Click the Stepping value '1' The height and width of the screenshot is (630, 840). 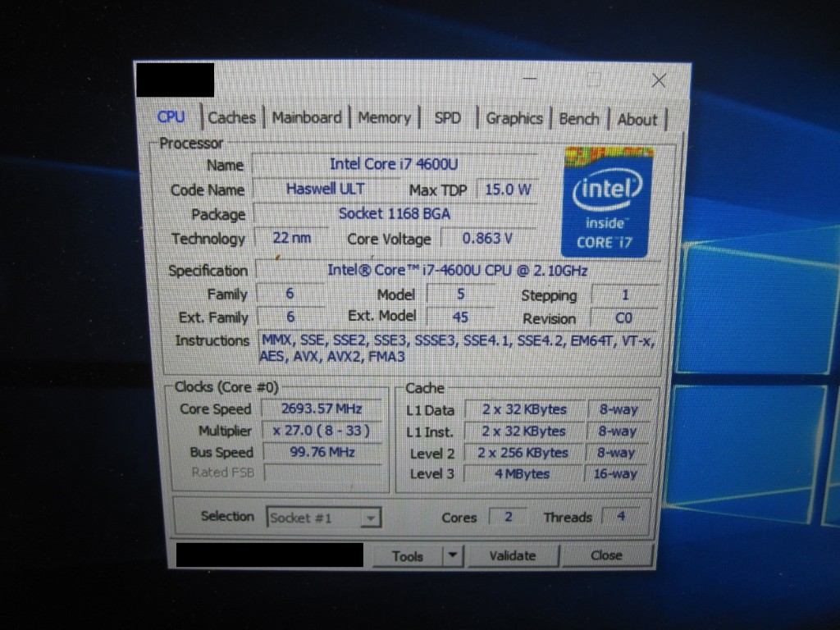point(625,294)
